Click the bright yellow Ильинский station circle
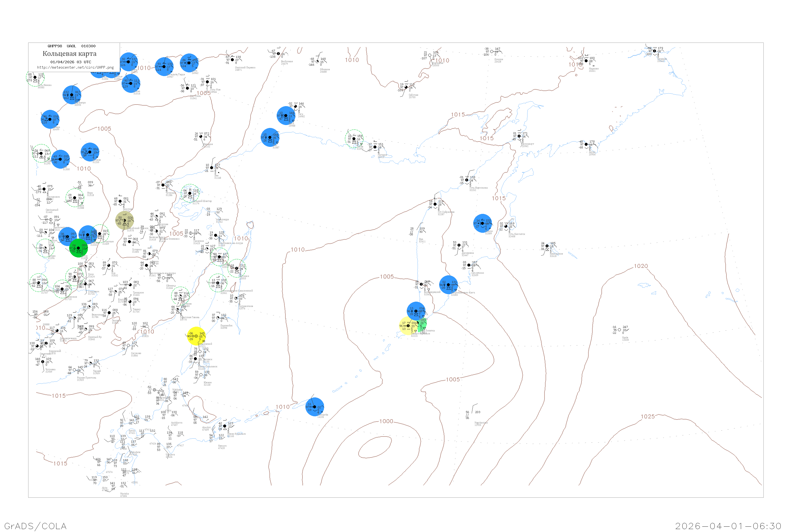The height and width of the screenshot is (532, 798). tap(196, 336)
